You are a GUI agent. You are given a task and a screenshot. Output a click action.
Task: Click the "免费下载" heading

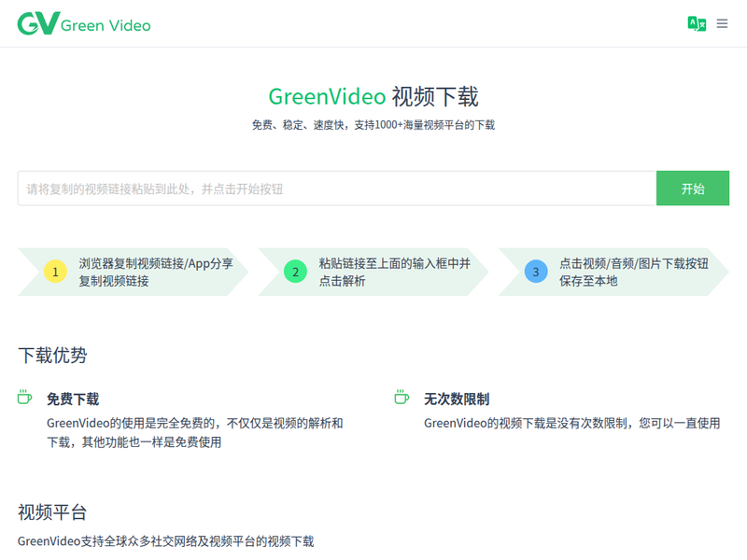click(73, 399)
